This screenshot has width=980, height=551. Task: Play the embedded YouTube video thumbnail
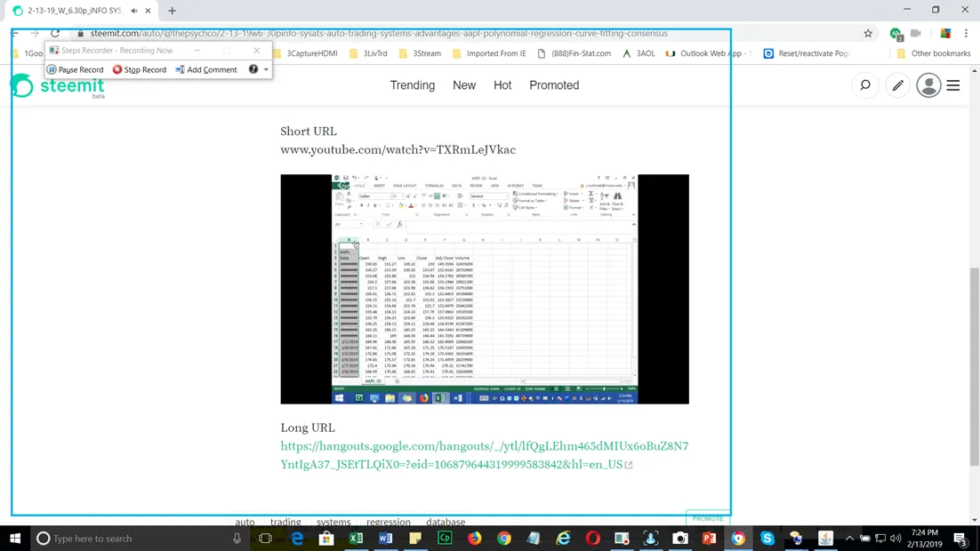coord(485,289)
